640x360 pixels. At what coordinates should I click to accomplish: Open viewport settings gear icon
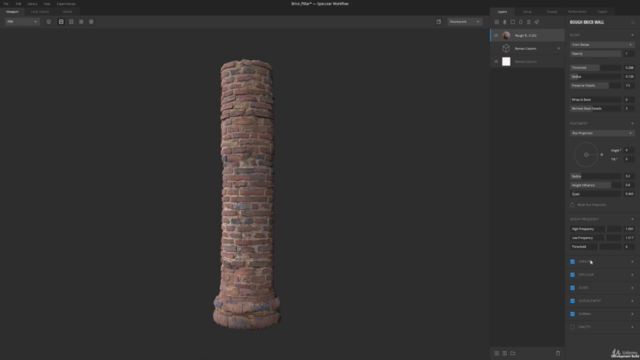click(91, 22)
